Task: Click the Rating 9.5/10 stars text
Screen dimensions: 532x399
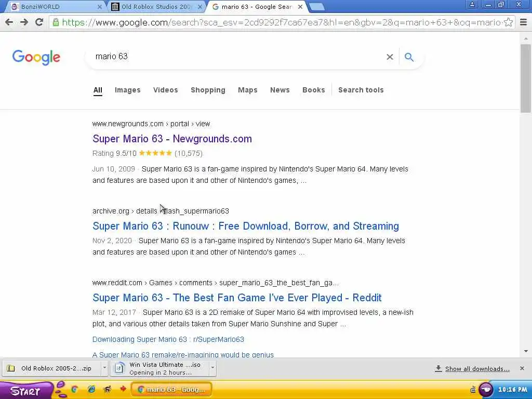Action: click(x=147, y=153)
